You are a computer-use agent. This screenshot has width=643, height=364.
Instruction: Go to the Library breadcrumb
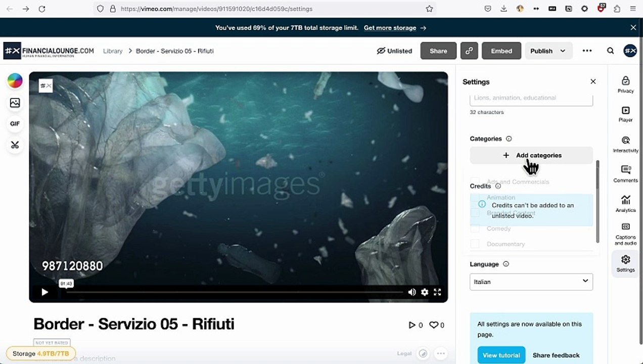click(x=113, y=51)
